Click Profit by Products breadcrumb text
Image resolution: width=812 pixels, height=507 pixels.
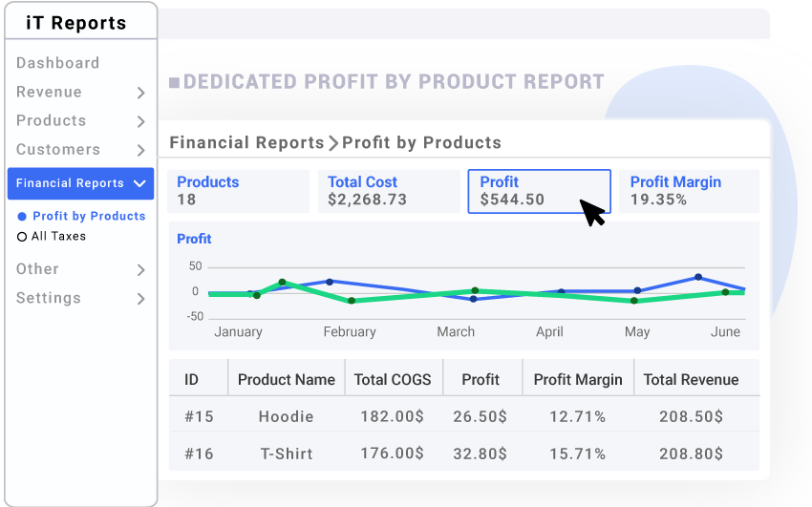[x=421, y=142]
